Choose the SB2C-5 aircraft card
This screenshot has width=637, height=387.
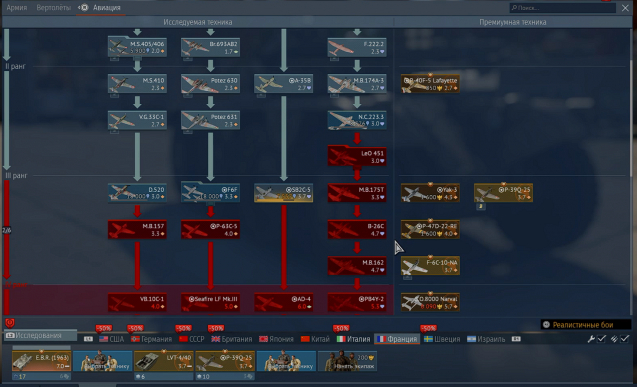pyautogui.click(x=284, y=193)
